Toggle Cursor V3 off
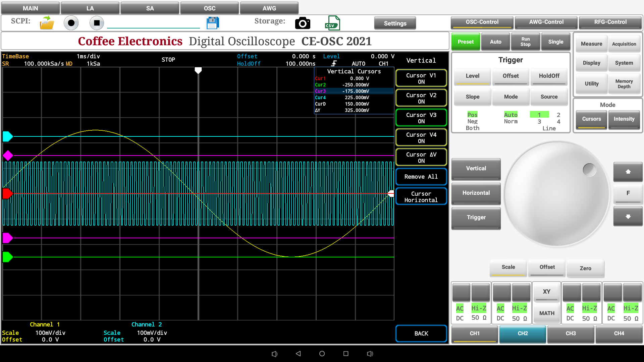Image resolution: width=644 pixels, height=362 pixels. 421,118
